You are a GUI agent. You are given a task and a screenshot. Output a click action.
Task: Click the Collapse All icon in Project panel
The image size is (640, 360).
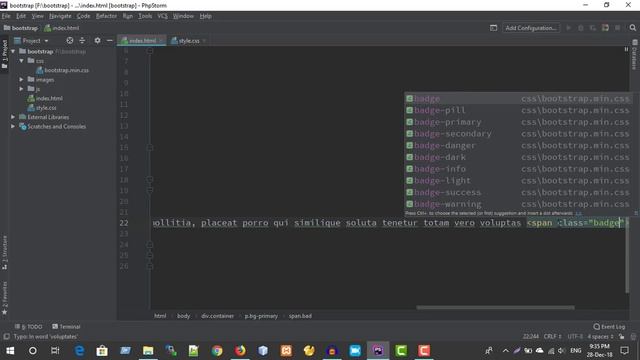(82, 40)
